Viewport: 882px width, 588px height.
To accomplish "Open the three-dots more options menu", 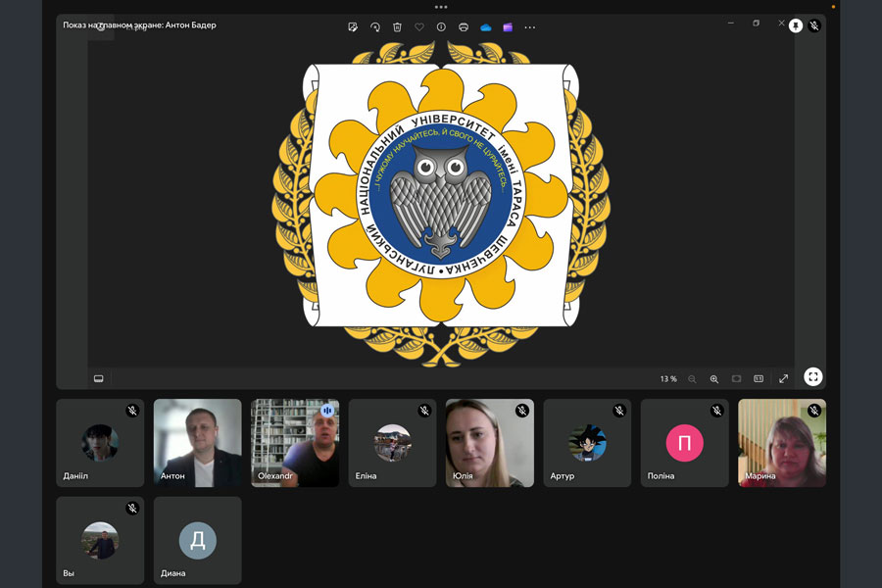I will coord(530,27).
